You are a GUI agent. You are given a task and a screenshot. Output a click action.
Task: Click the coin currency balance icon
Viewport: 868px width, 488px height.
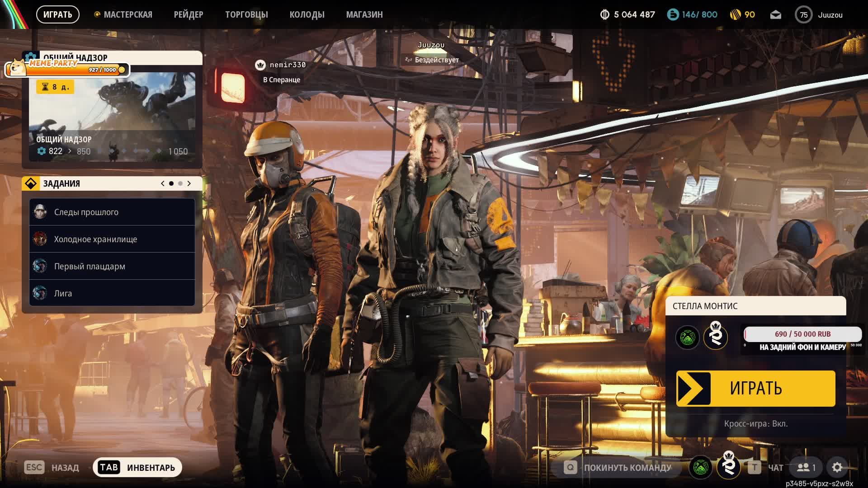click(x=604, y=15)
